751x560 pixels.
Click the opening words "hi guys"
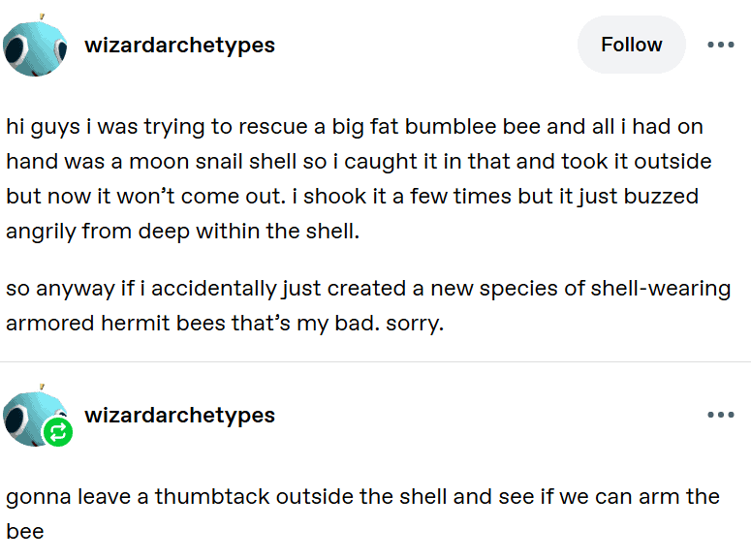click(43, 128)
